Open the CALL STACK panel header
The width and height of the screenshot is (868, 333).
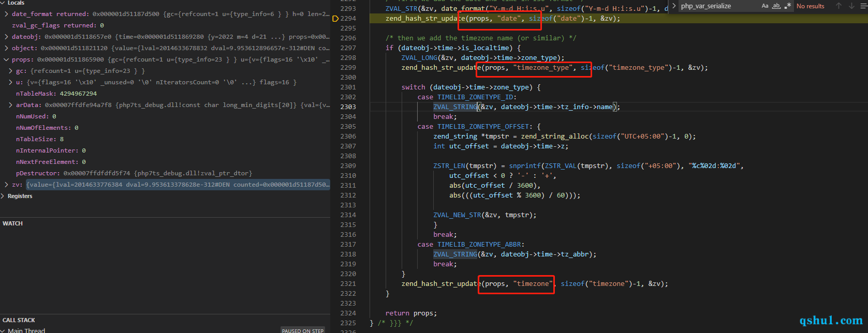tap(165, 320)
